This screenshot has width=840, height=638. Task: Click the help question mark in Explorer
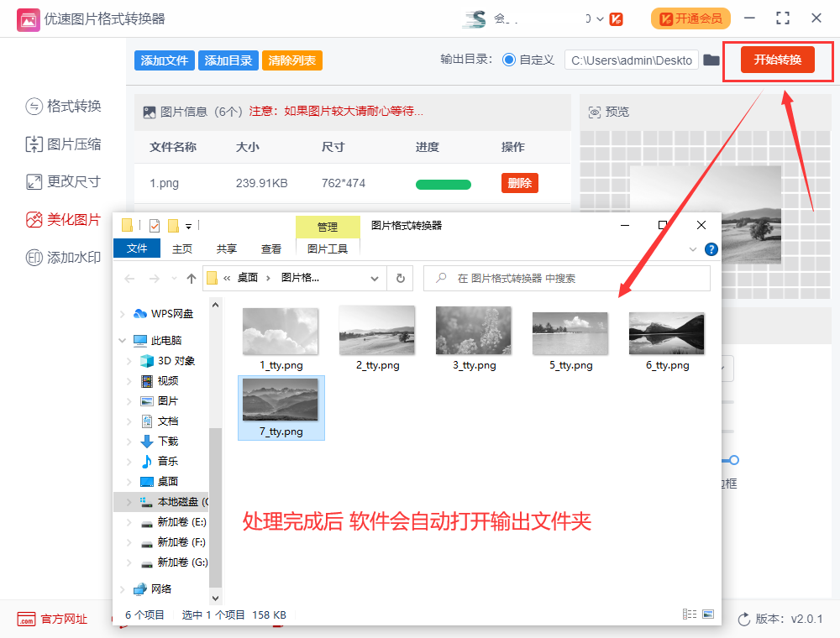[x=711, y=249]
